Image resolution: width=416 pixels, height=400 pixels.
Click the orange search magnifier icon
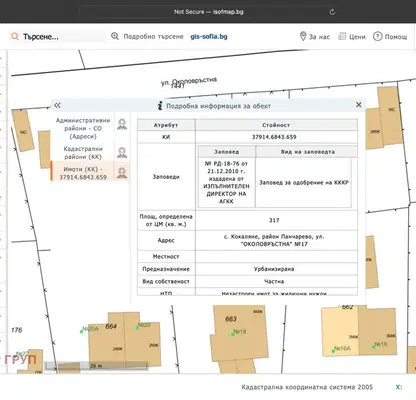coord(15,36)
